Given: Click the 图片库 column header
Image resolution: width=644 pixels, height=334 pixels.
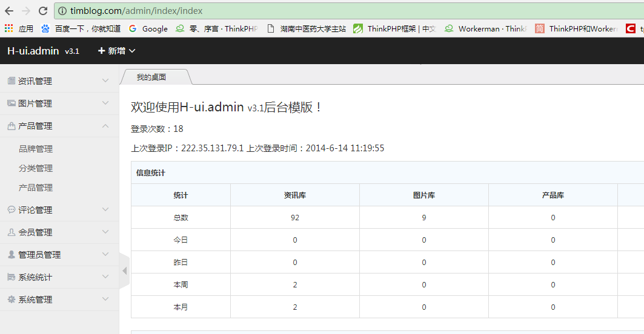Looking at the screenshot, I should (424, 195).
